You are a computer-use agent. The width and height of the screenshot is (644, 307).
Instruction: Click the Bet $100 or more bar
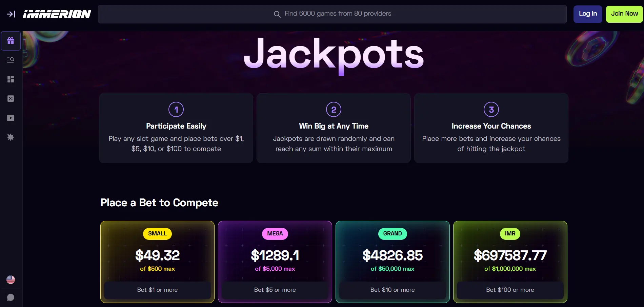[x=510, y=290]
